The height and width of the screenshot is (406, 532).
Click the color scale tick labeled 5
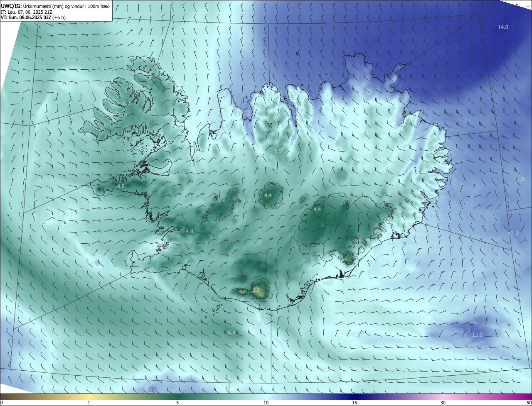click(x=177, y=403)
